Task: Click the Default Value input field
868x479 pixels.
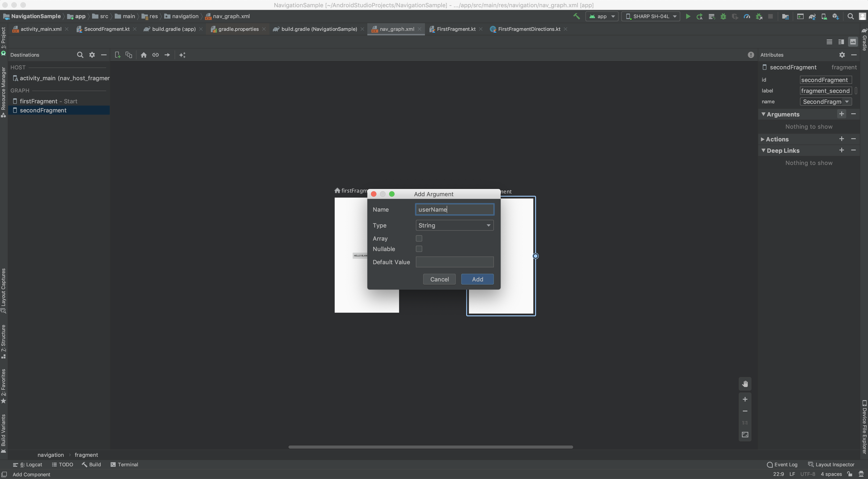Action: [454, 262]
